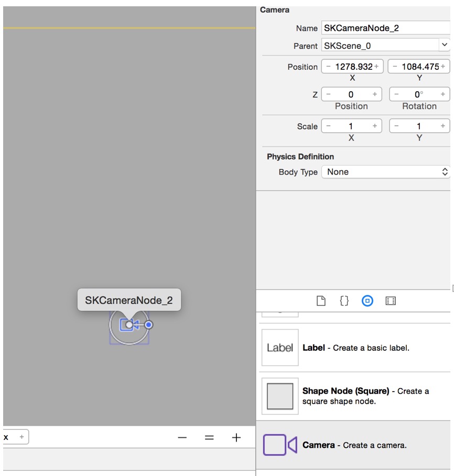Edit the Name field containing SKCameraNode_2
The height and width of the screenshot is (476, 454).
point(385,27)
